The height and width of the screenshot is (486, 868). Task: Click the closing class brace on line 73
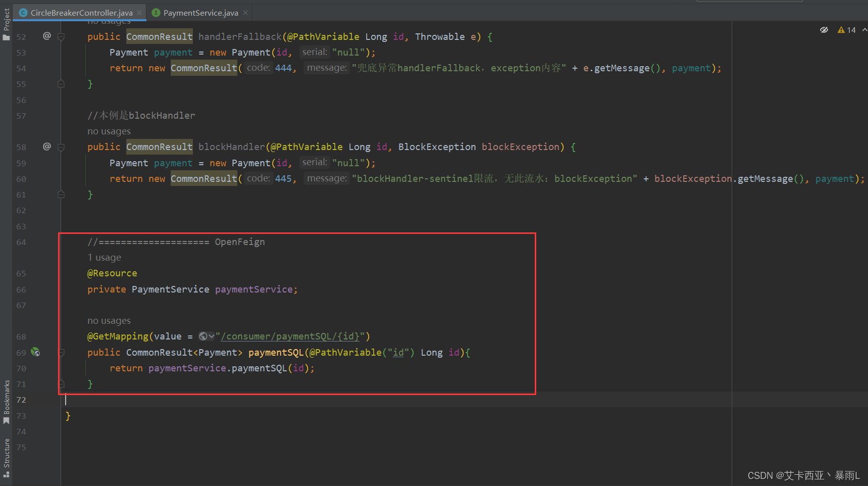pyautogui.click(x=68, y=416)
